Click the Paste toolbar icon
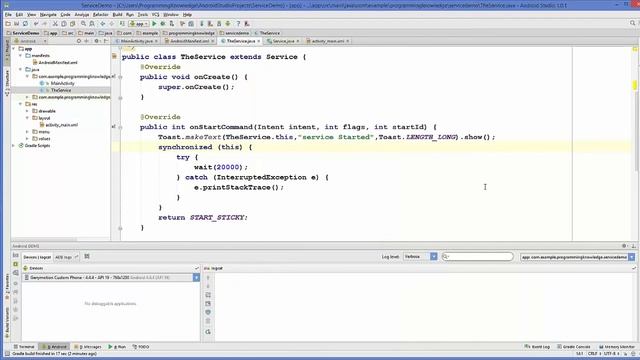The image size is (640, 360). (72, 24)
